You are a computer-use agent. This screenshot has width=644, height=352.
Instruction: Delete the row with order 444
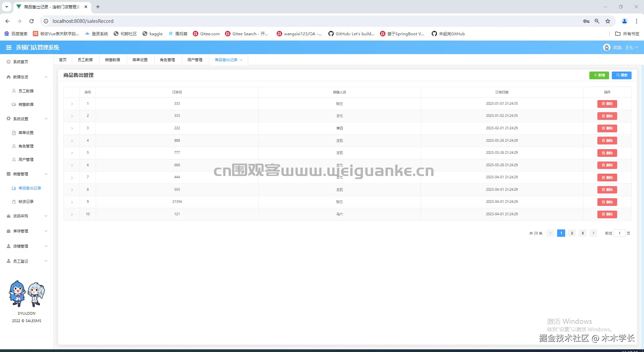coord(607,177)
